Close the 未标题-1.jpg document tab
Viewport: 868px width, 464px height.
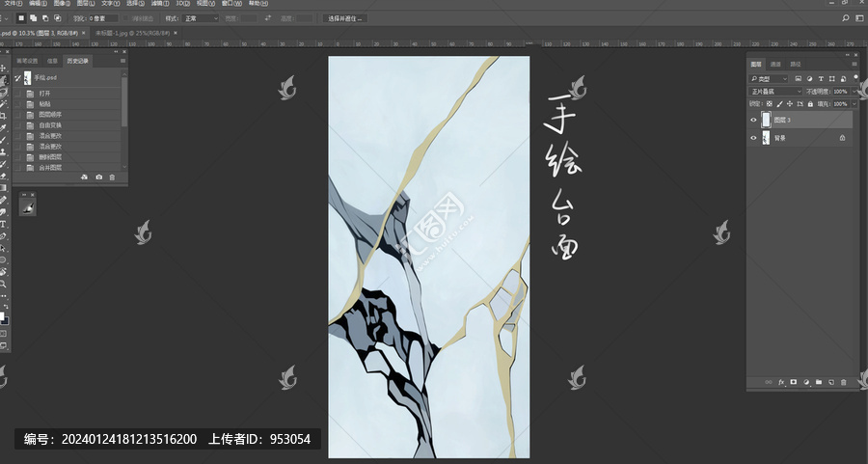tap(176, 33)
